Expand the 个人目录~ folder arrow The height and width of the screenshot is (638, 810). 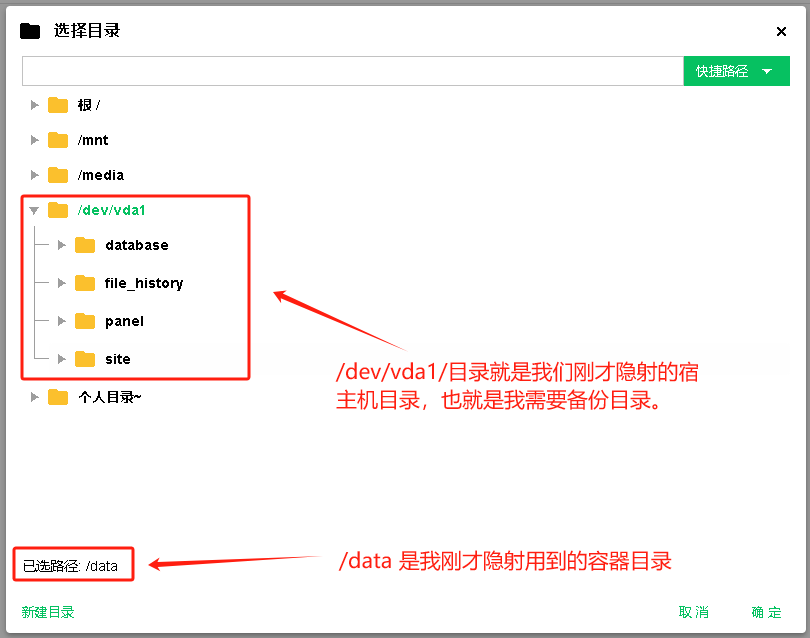pos(35,397)
